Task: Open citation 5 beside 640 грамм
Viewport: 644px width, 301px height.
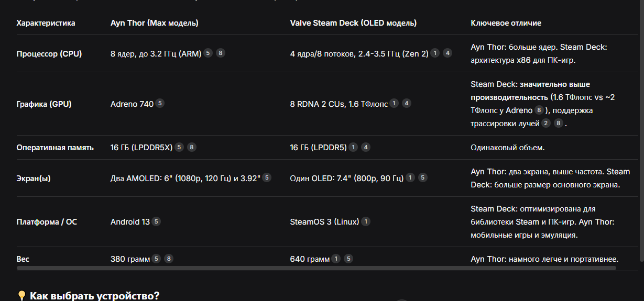Action: (x=348, y=259)
